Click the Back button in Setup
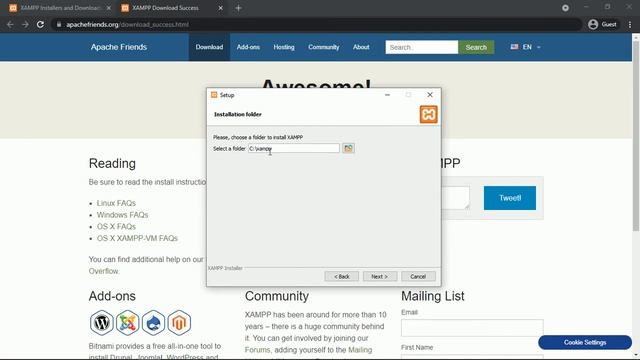 tap(342, 276)
